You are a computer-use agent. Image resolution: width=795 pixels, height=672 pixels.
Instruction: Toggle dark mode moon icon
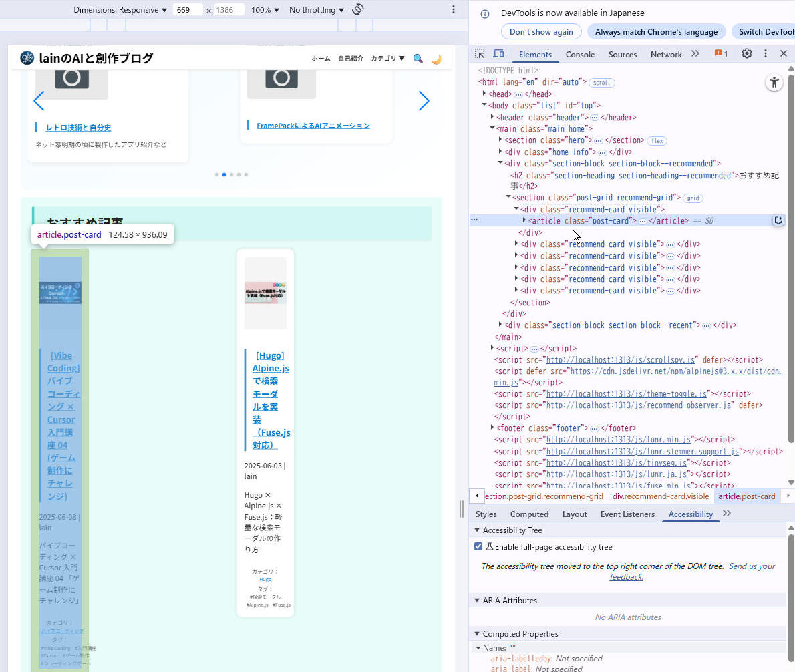click(436, 59)
